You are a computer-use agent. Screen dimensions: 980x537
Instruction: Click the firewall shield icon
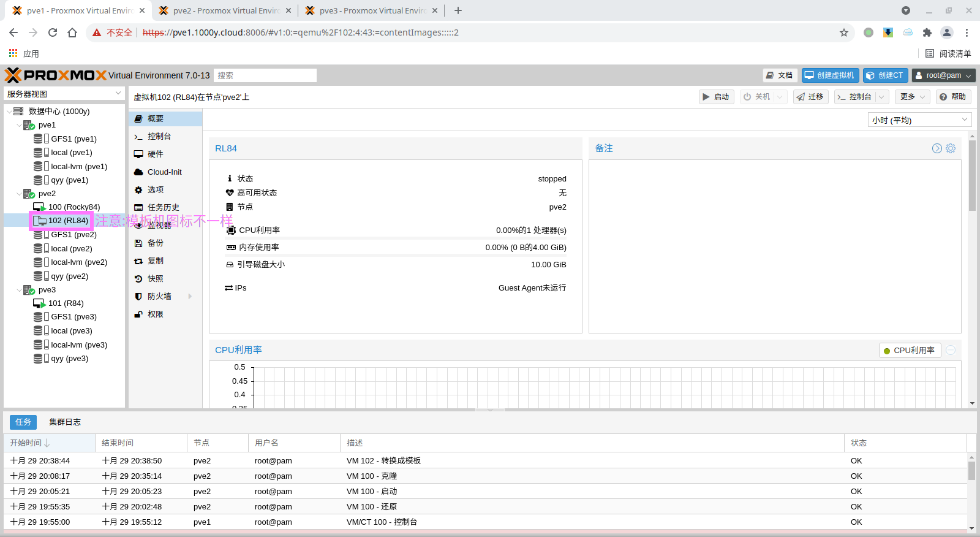138,297
